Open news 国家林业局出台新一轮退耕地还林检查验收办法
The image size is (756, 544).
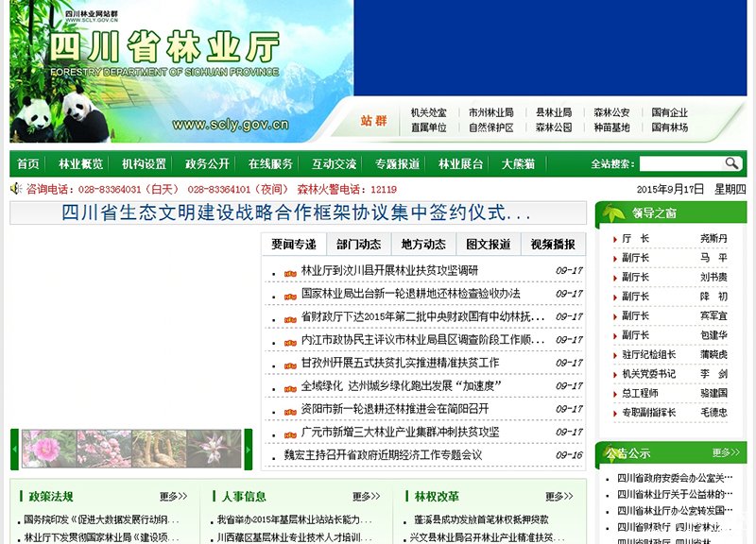[x=411, y=294]
